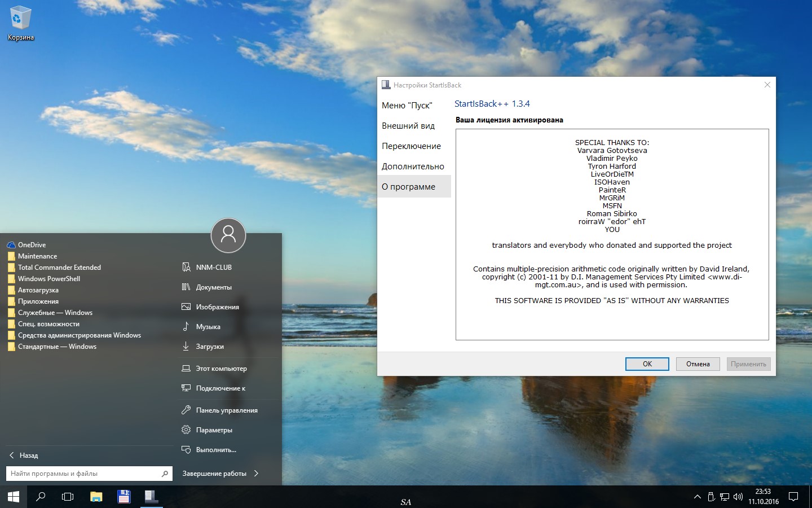
Task: Open the Total Commander Extended folder
Action: tap(59, 268)
